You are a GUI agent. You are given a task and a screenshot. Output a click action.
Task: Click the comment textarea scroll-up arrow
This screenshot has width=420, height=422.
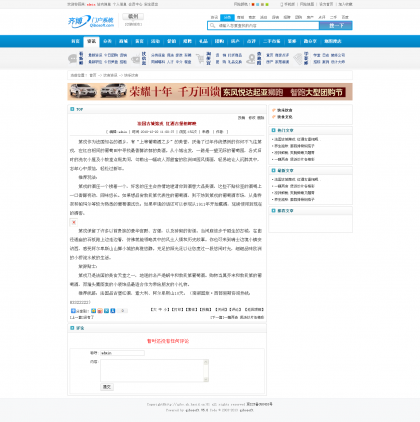(x=206, y=362)
